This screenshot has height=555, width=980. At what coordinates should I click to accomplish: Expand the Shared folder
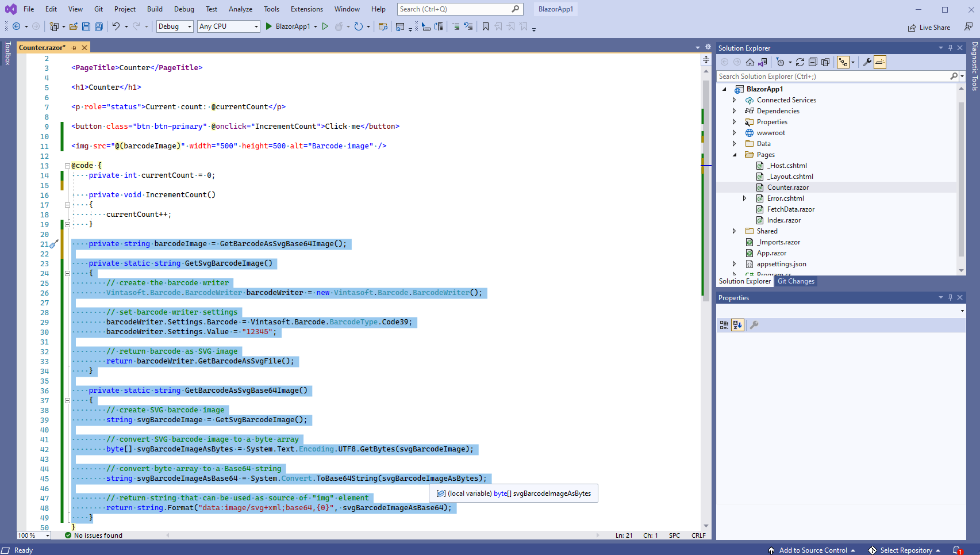[734, 231]
